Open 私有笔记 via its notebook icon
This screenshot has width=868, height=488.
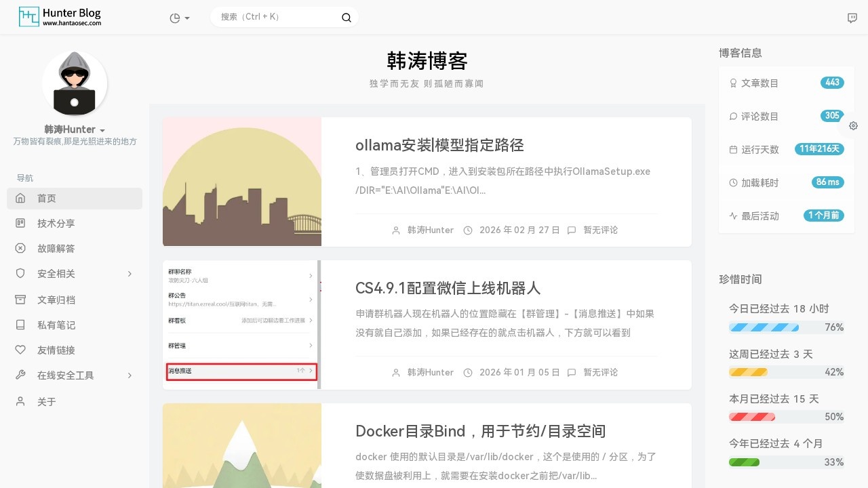pyautogui.click(x=21, y=325)
